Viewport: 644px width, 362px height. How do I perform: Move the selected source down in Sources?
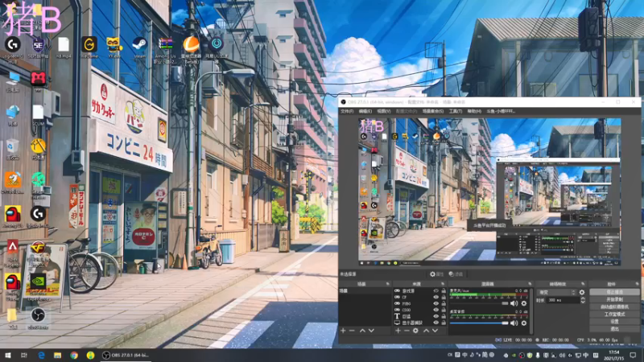pos(436,331)
